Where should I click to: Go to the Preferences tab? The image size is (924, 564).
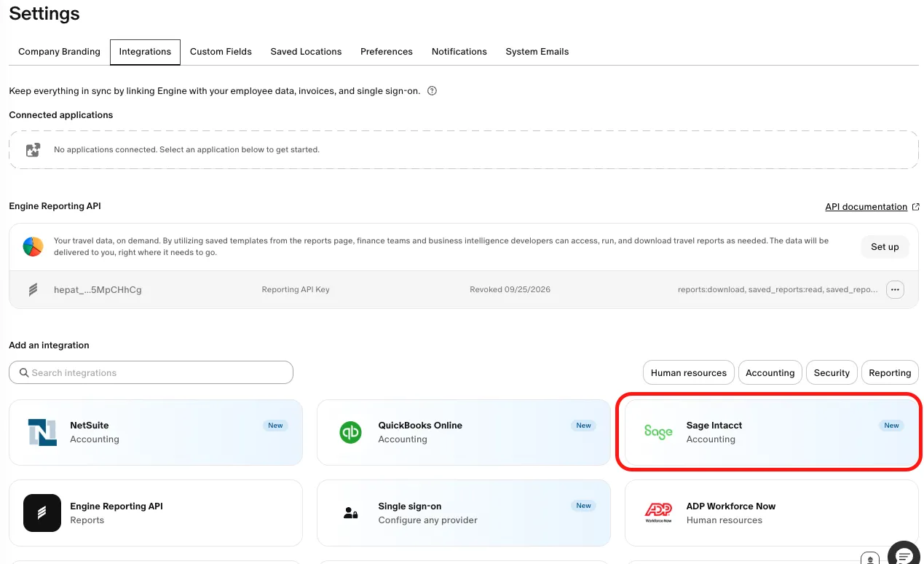[x=387, y=52]
